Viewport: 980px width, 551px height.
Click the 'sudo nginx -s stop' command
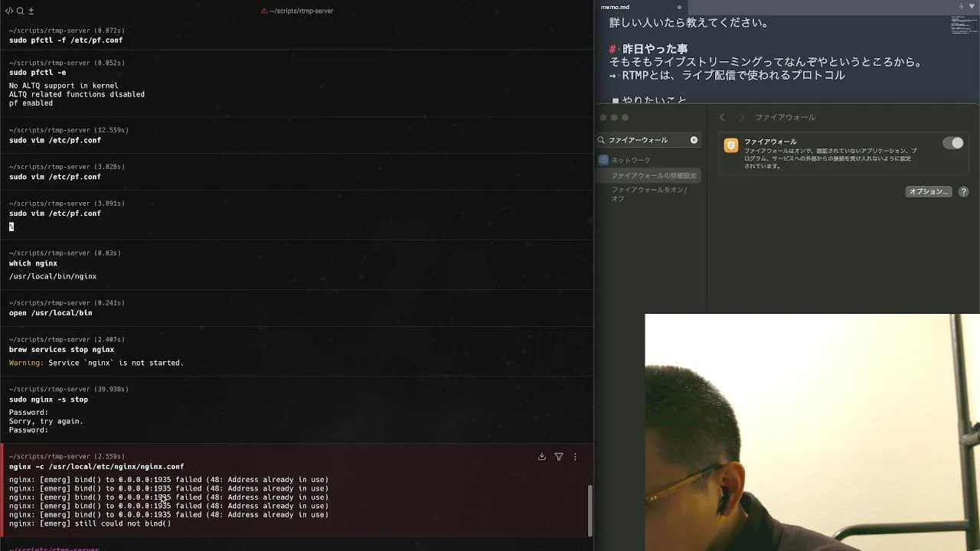point(48,399)
